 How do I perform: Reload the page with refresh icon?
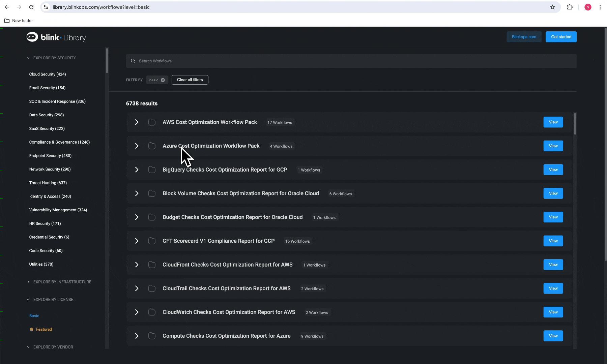[31, 7]
